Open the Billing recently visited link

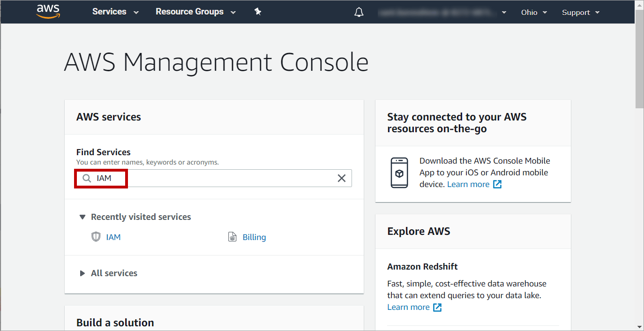point(254,237)
